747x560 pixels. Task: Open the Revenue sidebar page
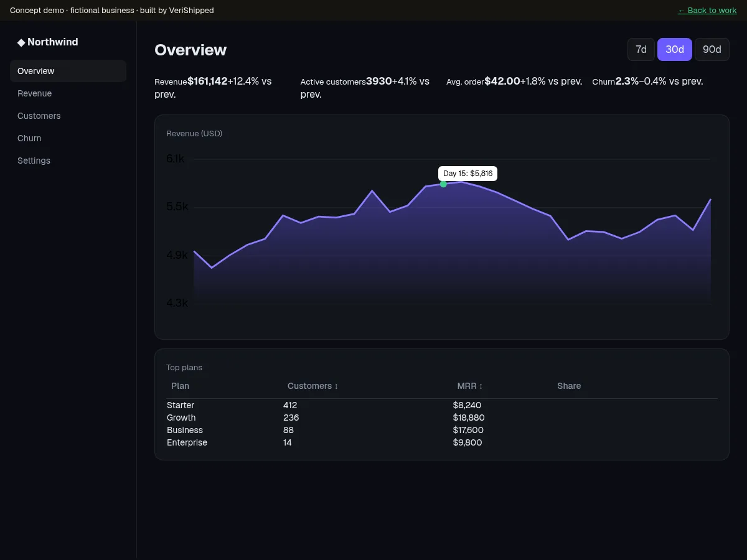(68, 93)
